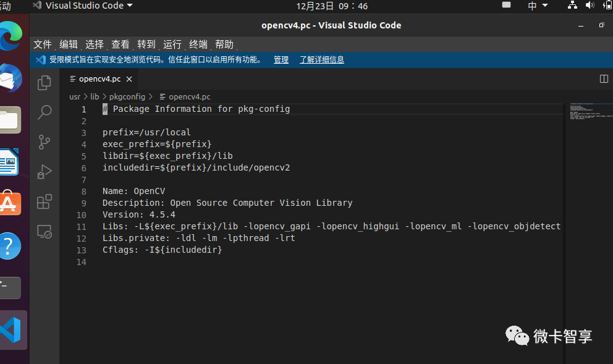
Task: Open the Files manager from the dock
Action: [10, 120]
